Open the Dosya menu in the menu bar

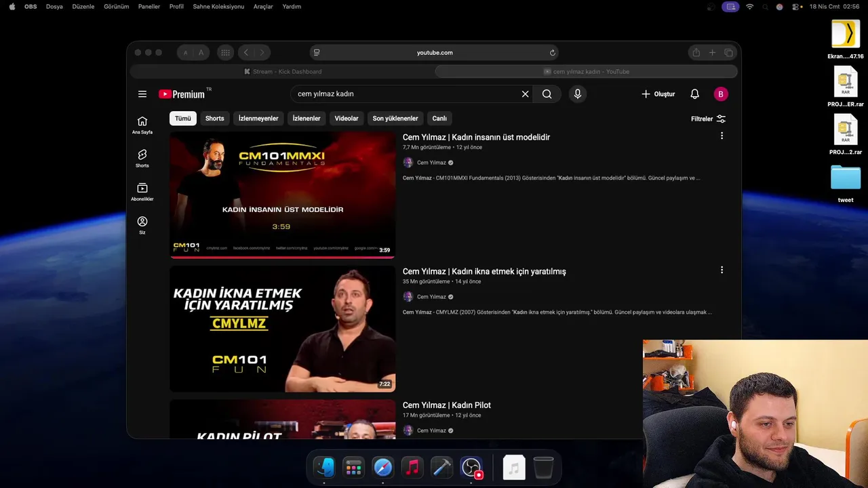[x=54, y=6]
